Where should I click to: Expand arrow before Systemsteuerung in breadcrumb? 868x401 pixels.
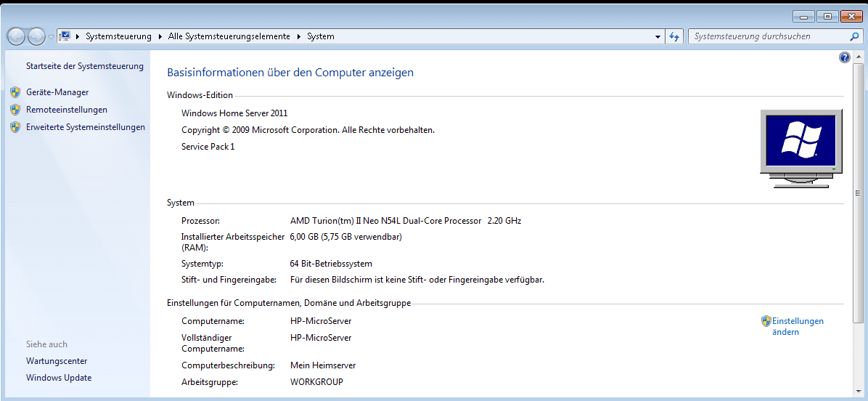(x=78, y=36)
